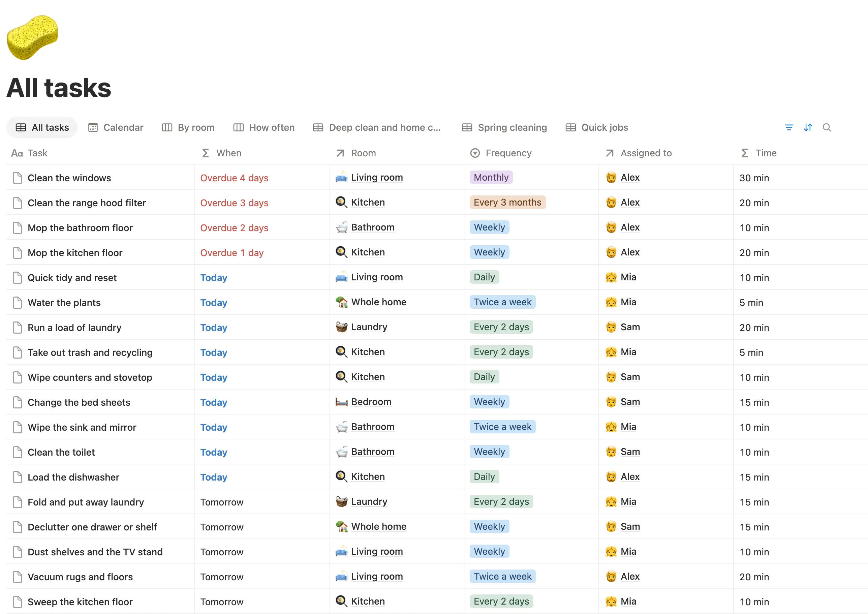This screenshot has width=868, height=614.
Task: Open the filter icon in the toolbar
Action: pos(789,127)
